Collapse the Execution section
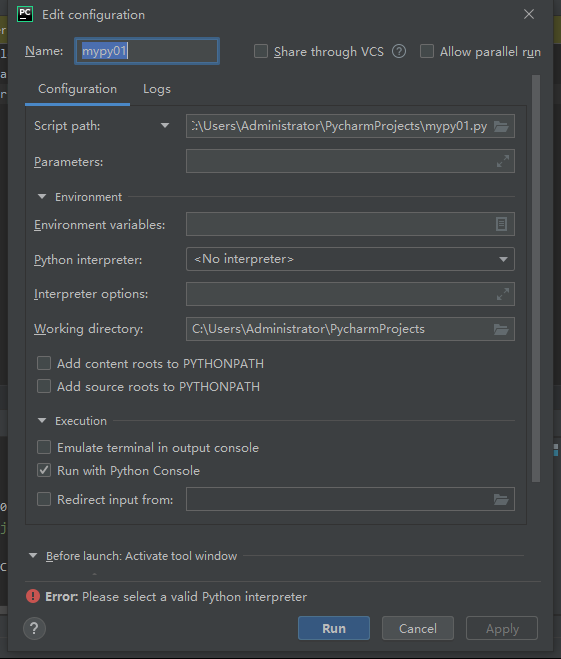561x659 pixels. pos(42,421)
